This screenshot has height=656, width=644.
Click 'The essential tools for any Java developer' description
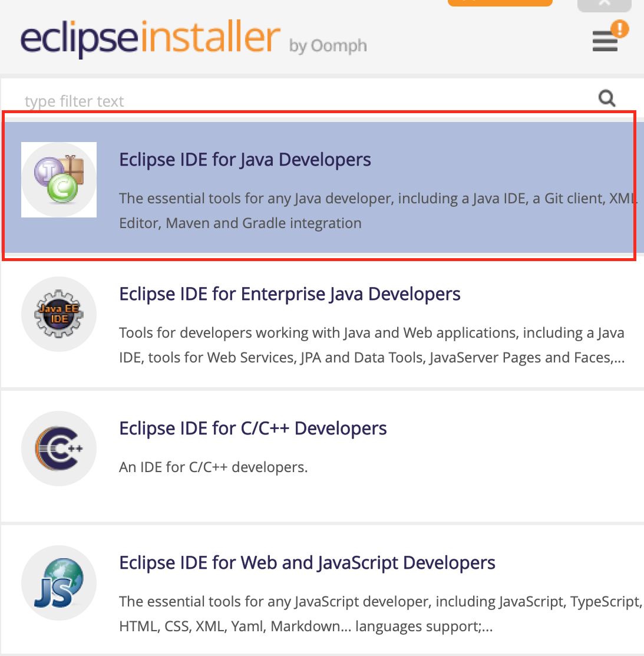[x=377, y=210]
